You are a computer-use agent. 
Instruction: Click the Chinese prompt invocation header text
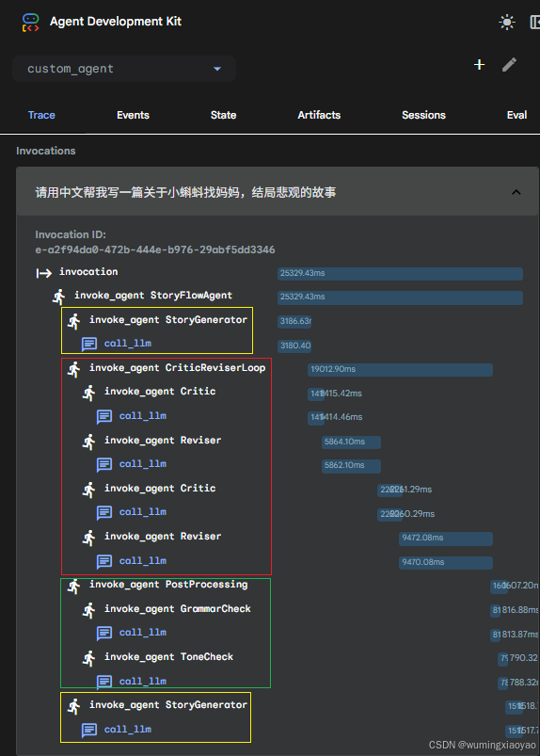point(185,193)
